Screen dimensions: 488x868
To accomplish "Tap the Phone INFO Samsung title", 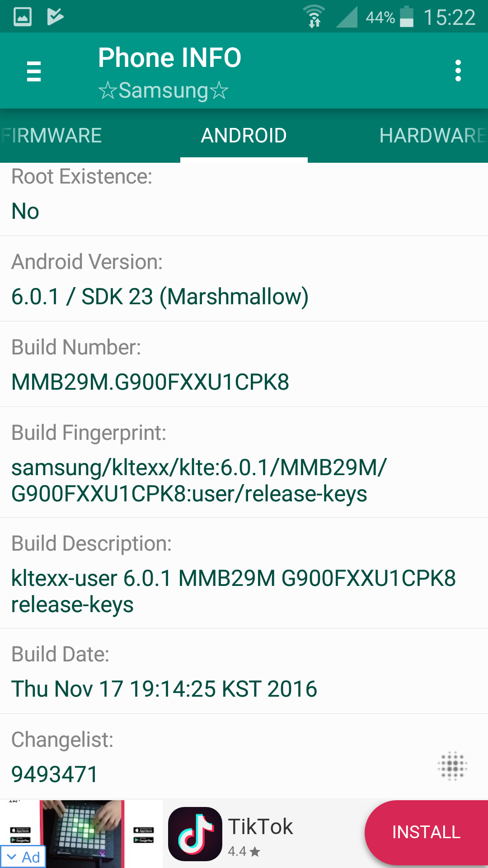I will tap(170, 72).
